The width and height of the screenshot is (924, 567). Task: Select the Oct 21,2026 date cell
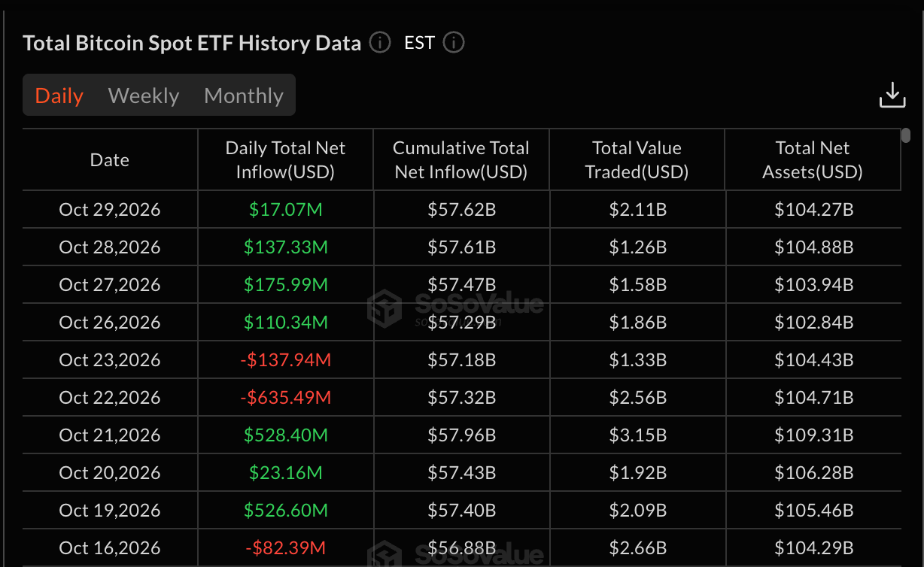pos(110,435)
